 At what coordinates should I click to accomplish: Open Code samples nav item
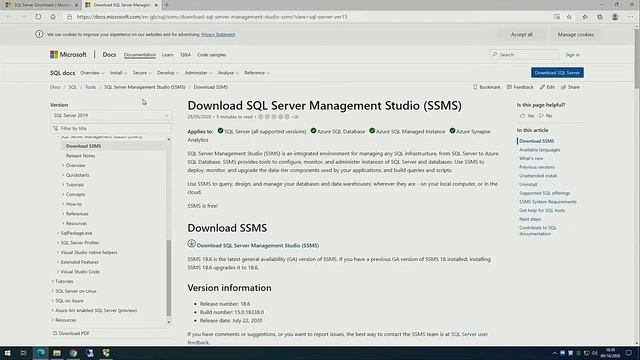(211, 55)
